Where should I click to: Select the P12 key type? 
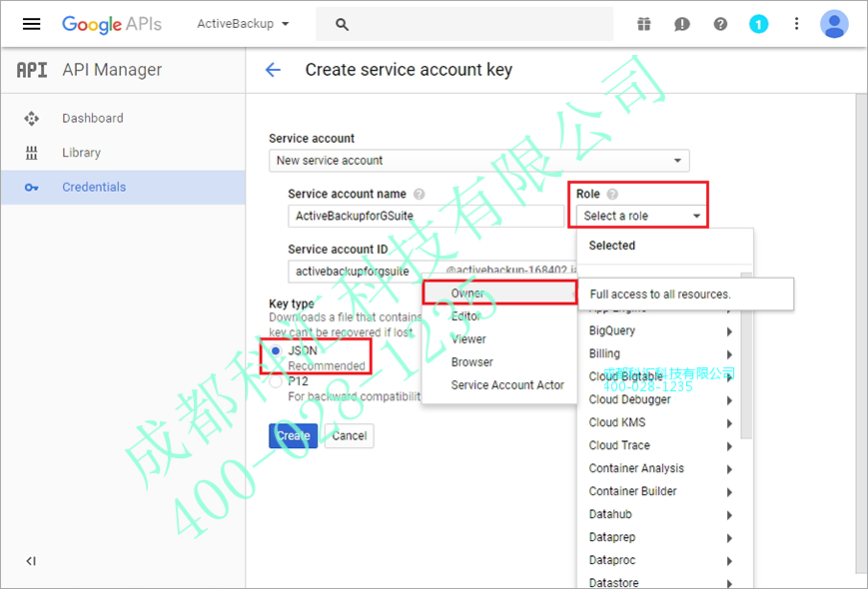click(x=276, y=381)
